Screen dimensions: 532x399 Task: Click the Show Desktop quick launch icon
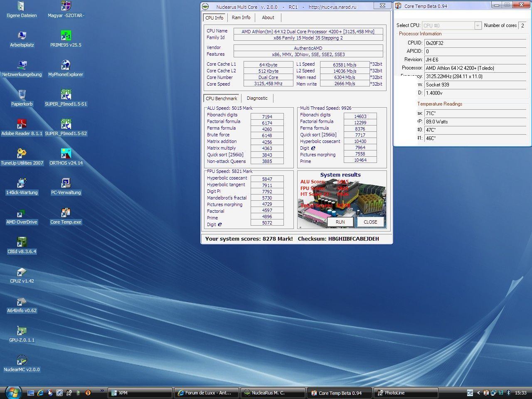tap(31, 392)
